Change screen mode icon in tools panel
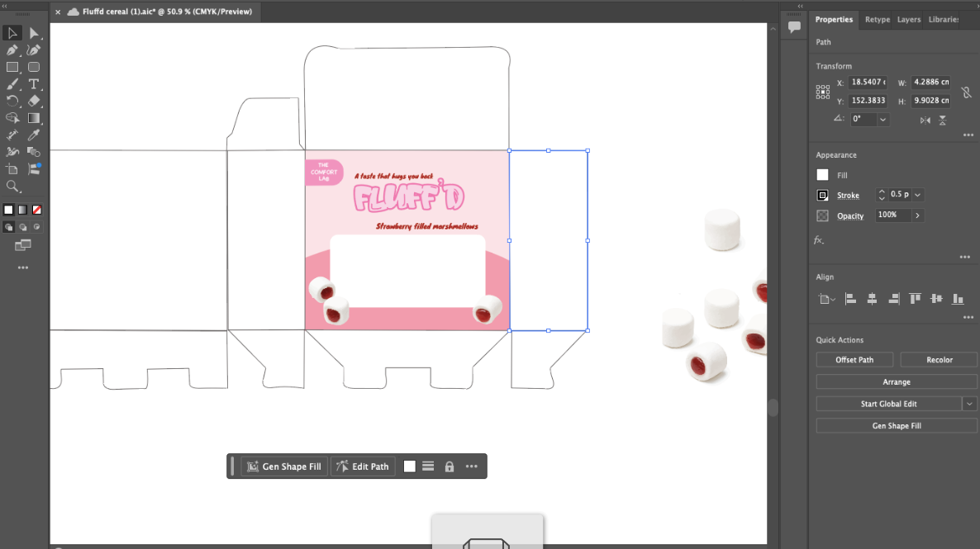The image size is (980, 549). [23, 245]
